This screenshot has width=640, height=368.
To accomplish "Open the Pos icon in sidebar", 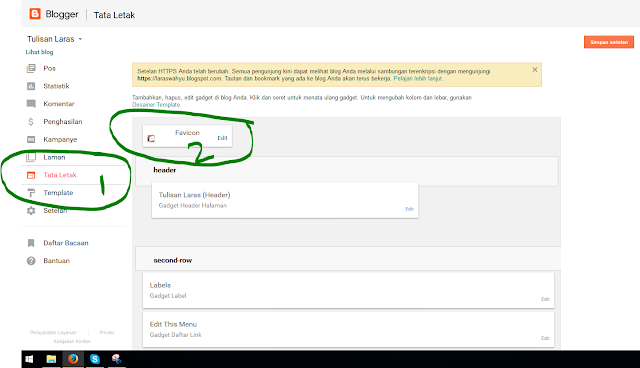I will coord(31,68).
